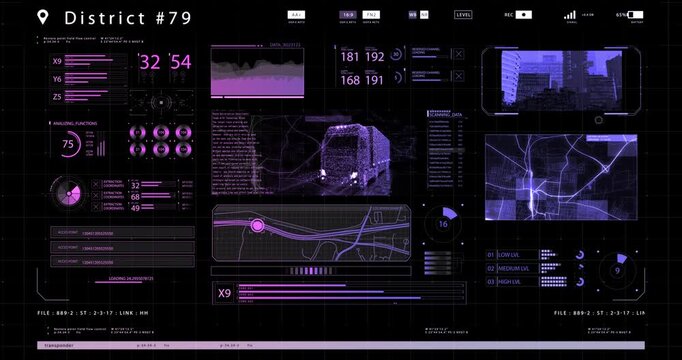Click the crosshair radar icon under 32 and 54
The image size is (682, 360).
[161, 103]
